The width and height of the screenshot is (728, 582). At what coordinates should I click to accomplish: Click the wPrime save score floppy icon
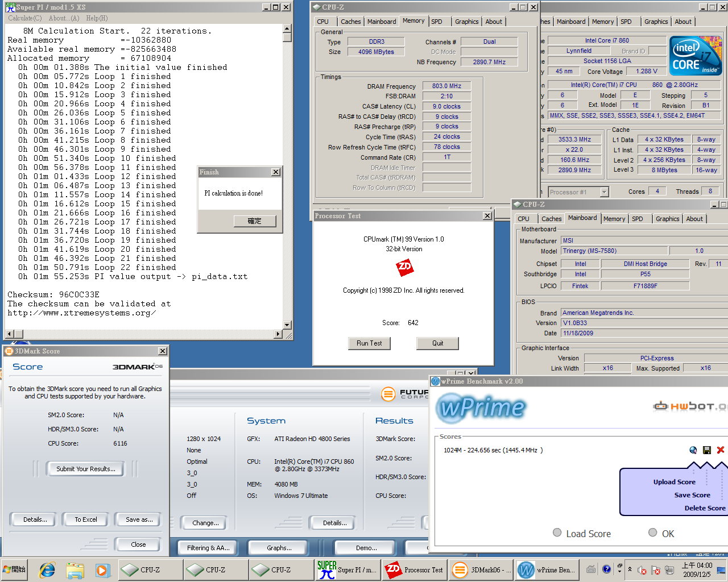pyautogui.click(x=707, y=450)
